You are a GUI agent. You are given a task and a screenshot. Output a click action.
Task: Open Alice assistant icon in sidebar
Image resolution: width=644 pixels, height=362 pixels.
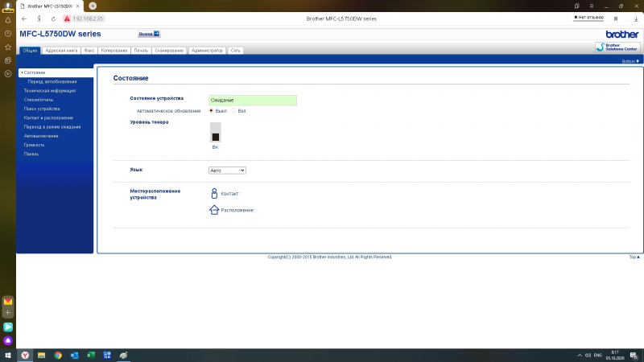point(8,340)
